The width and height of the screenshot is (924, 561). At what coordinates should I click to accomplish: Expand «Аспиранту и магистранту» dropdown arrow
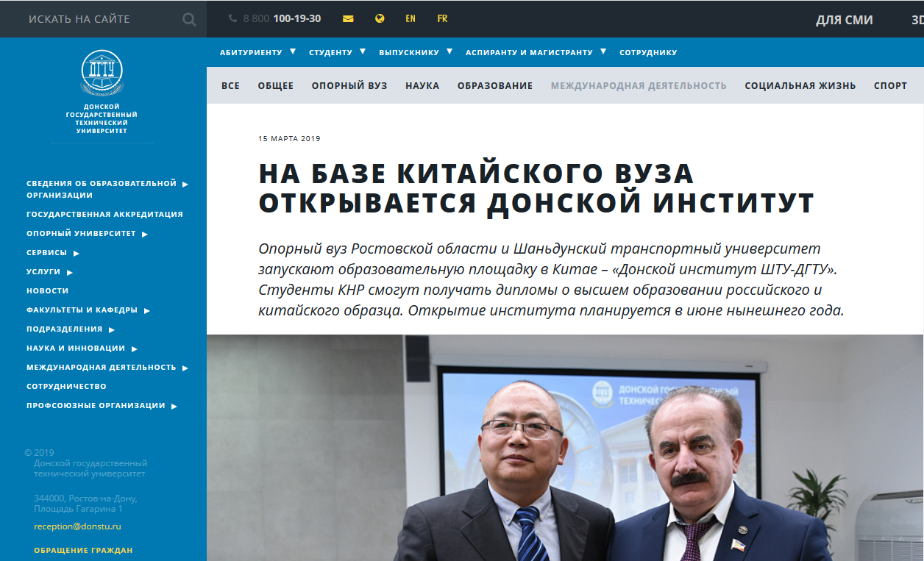603,51
